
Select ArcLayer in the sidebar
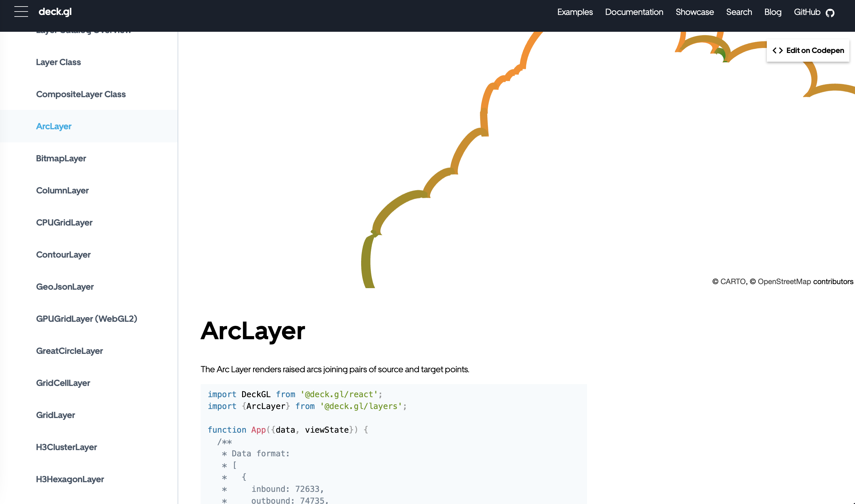pos(54,126)
